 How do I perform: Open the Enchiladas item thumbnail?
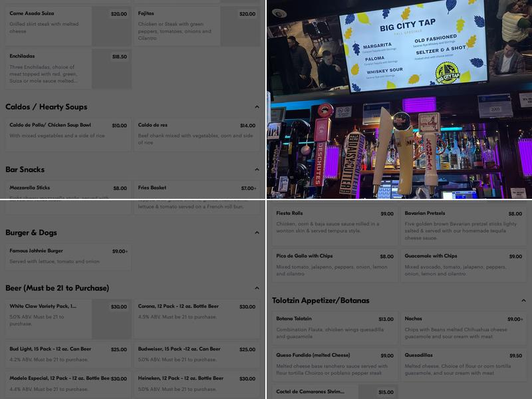coord(111,68)
